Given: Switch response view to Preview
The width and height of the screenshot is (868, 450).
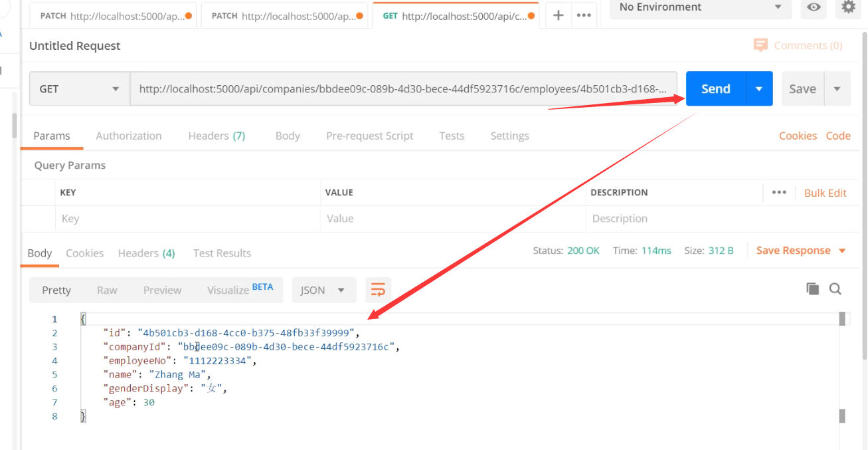Looking at the screenshot, I should (x=162, y=290).
